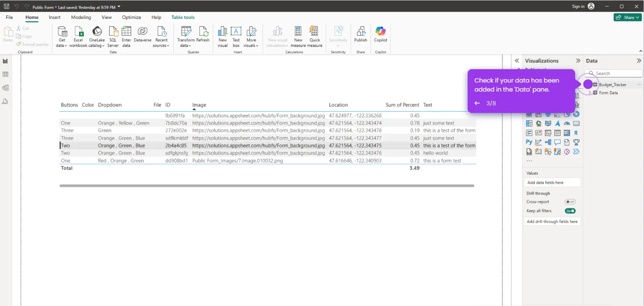Select cell with ID dd908bd1
Screen dimensions: 644x306
[x=176, y=161]
